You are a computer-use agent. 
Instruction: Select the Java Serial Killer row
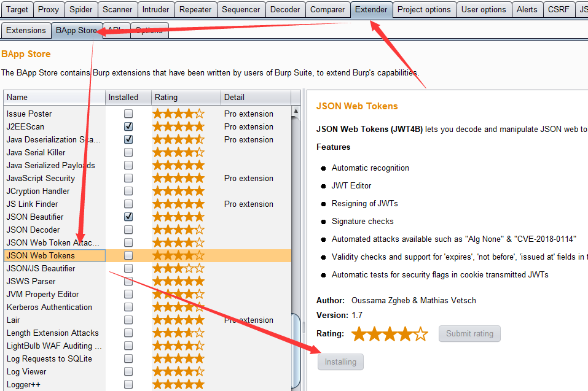147,152
